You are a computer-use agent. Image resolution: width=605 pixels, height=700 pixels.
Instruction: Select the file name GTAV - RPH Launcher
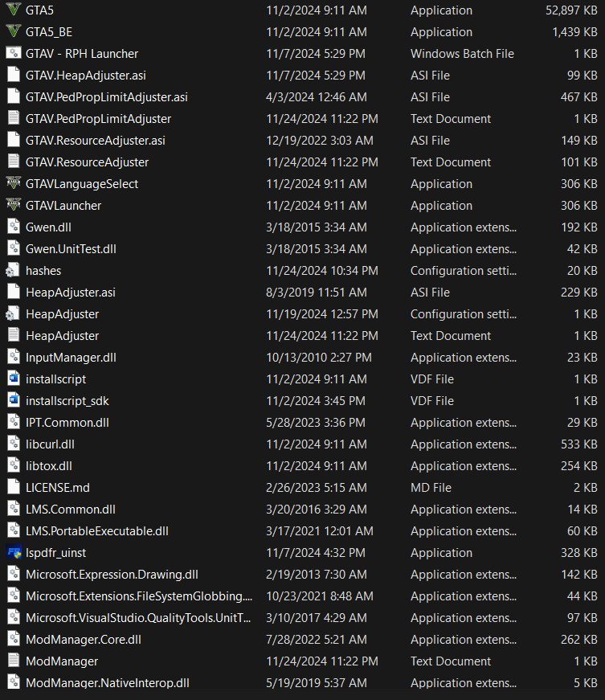coord(82,54)
